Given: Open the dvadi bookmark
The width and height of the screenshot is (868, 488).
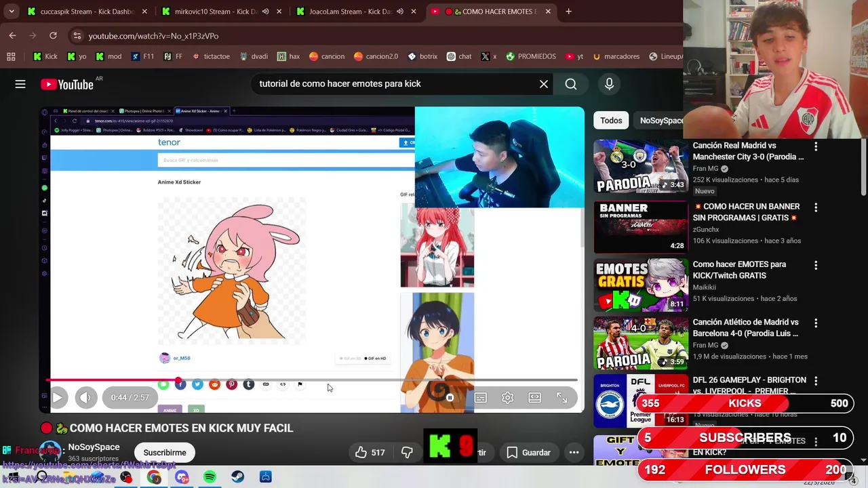Looking at the screenshot, I should click(253, 56).
